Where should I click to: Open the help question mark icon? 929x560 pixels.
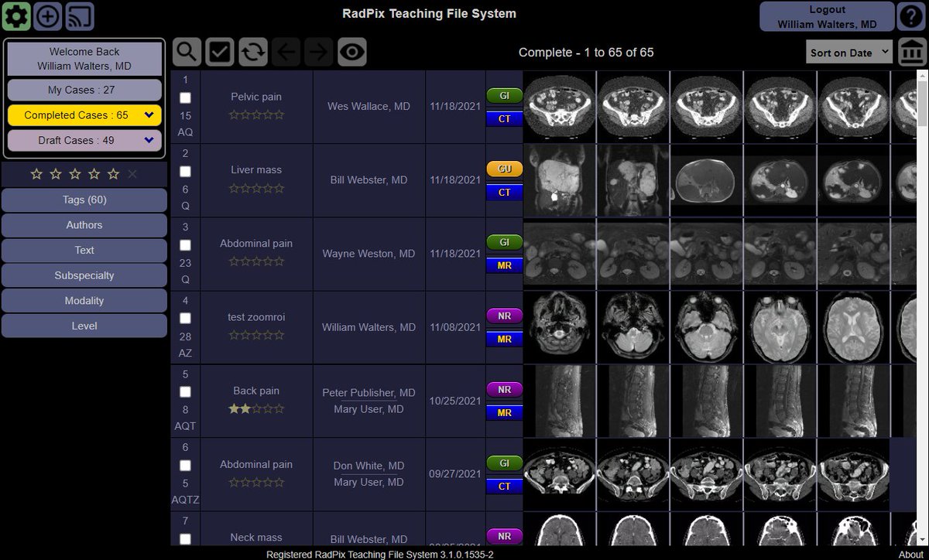coord(911,16)
